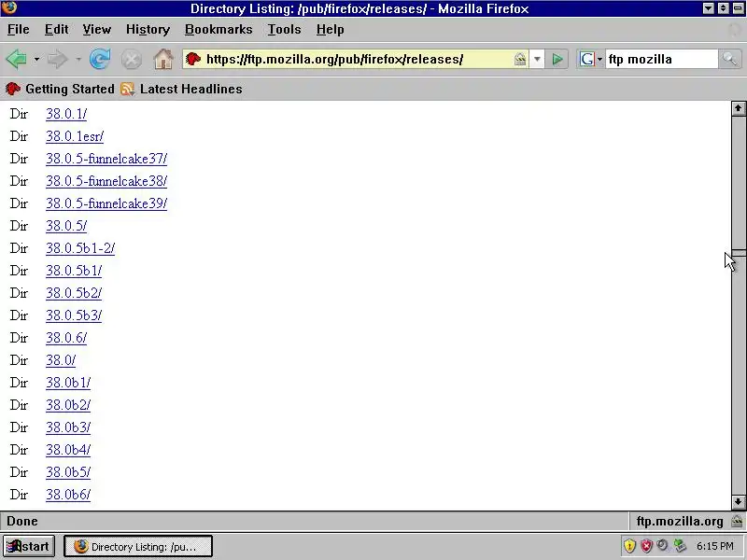The image size is (747, 560).
Task: Click the yellow security shield tray icon
Action: point(629,546)
